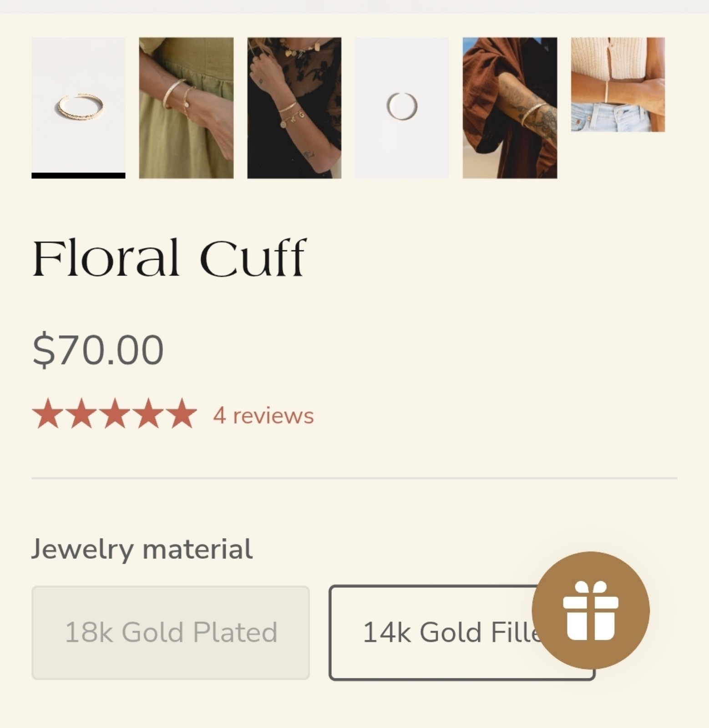Click the horizontal divider below reviews
This screenshot has height=728, width=709.
[354, 478]
